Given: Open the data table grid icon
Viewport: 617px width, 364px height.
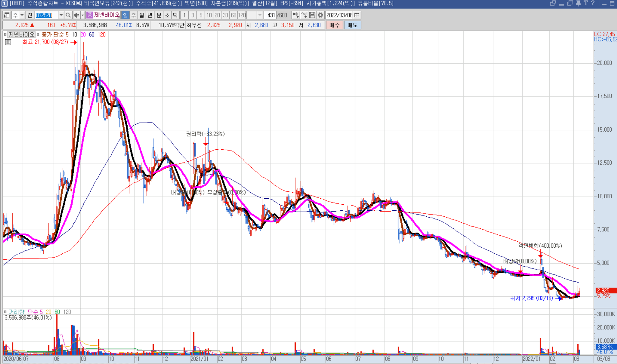Looking at the screenshot, I should pos(8,42).
